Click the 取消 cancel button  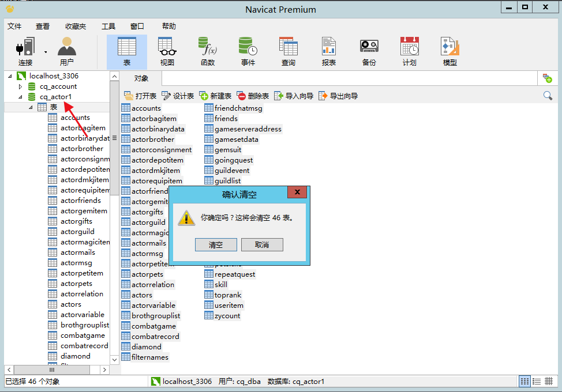click(262, 245)
